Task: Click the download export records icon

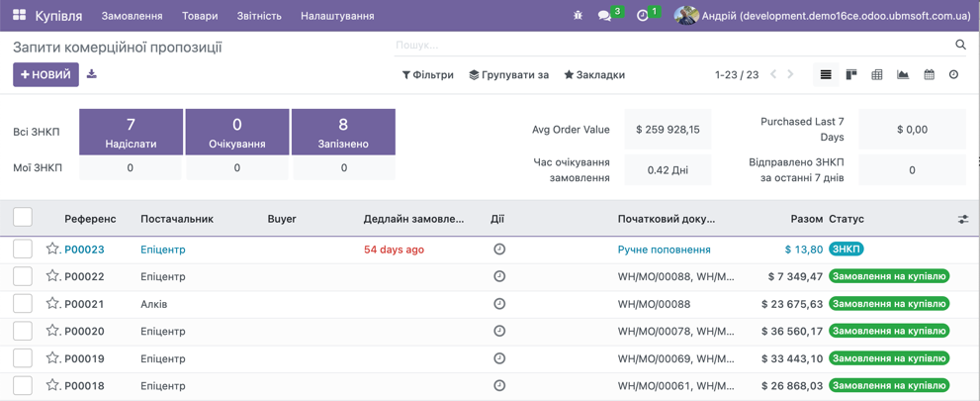Action: pyautogui.click(x=92, y=74)
